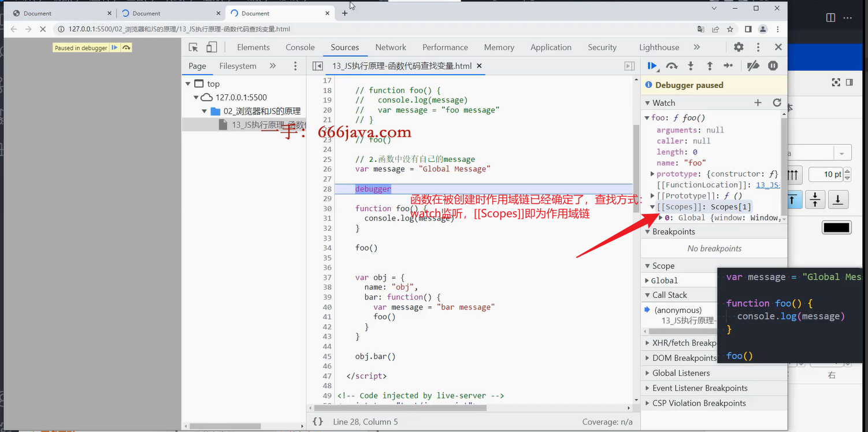
Task: Close the 13_JS source file tab
Action: pyautogui.click(x=480, y=66)
